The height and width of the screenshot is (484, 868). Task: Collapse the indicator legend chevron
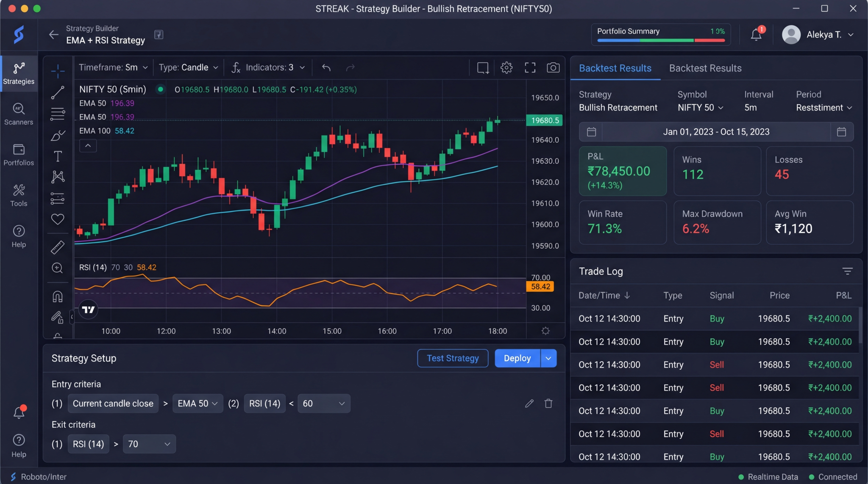tap(88, 146)
